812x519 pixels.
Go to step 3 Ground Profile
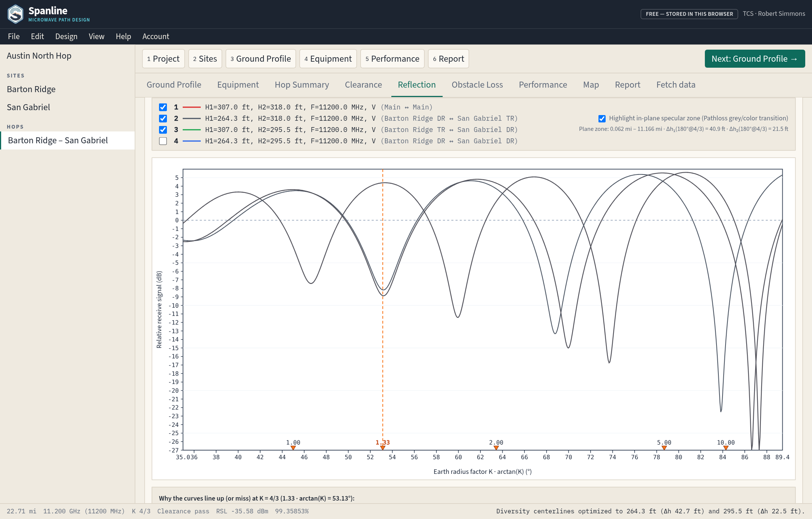point(261,59)
